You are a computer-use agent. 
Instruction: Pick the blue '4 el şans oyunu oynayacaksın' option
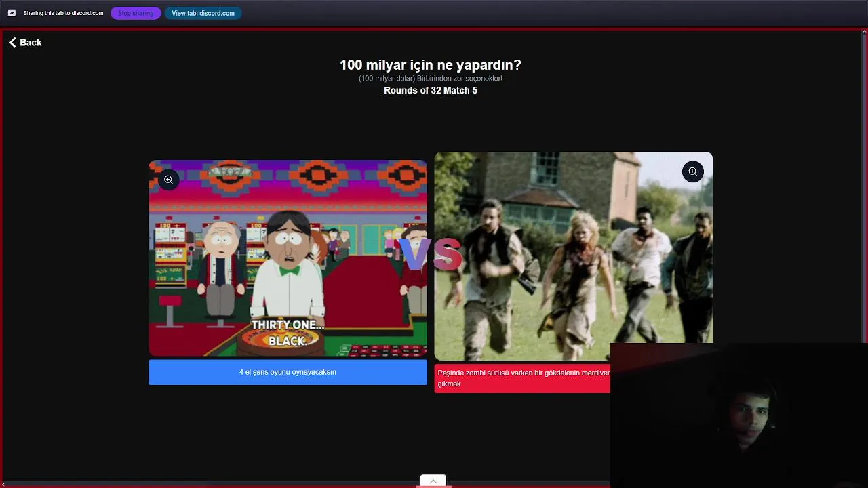288,372
